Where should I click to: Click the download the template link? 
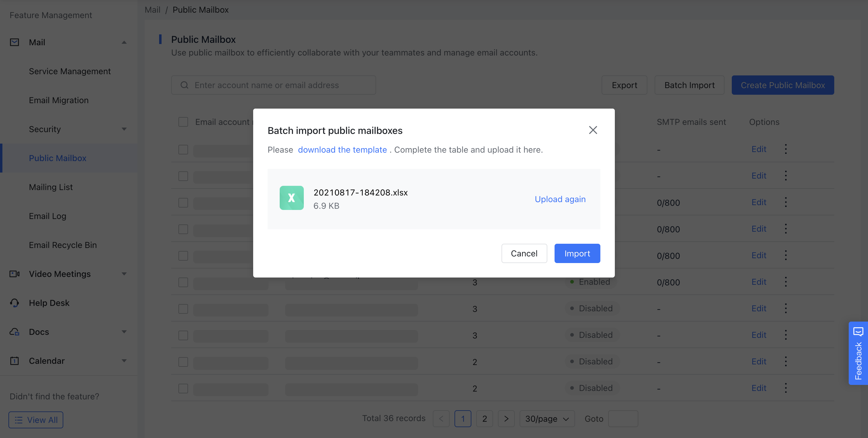[x=342, y=150]
